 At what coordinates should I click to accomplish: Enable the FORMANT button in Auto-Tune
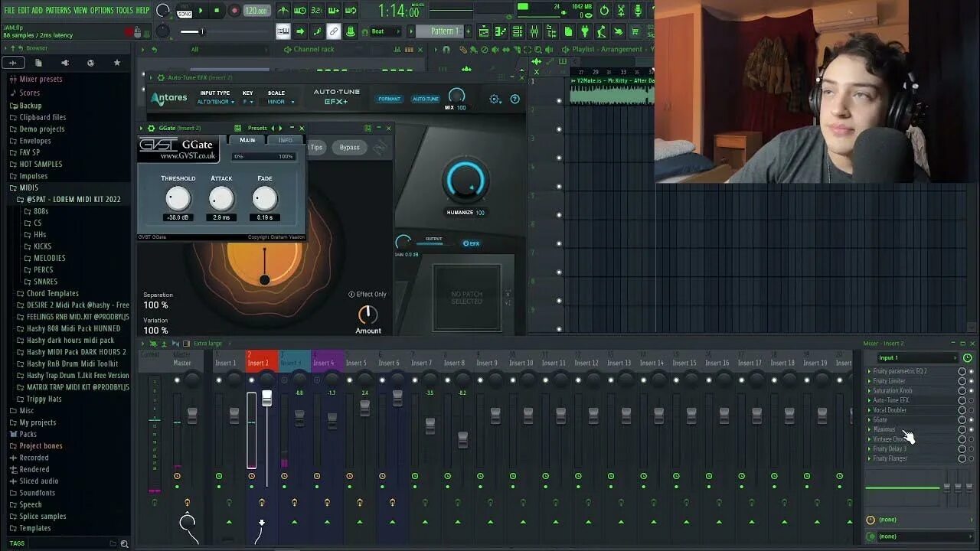coord(389,99)
